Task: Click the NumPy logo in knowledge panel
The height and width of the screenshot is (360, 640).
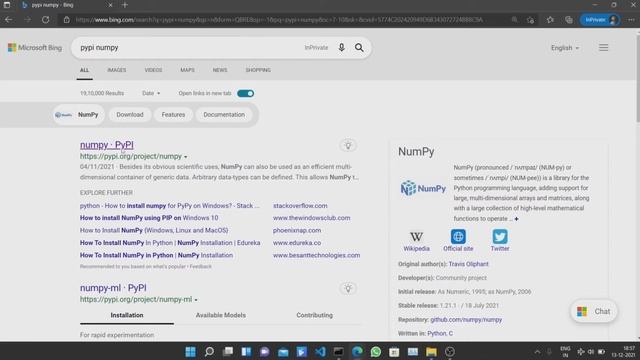Action: (x=423, y=188)
